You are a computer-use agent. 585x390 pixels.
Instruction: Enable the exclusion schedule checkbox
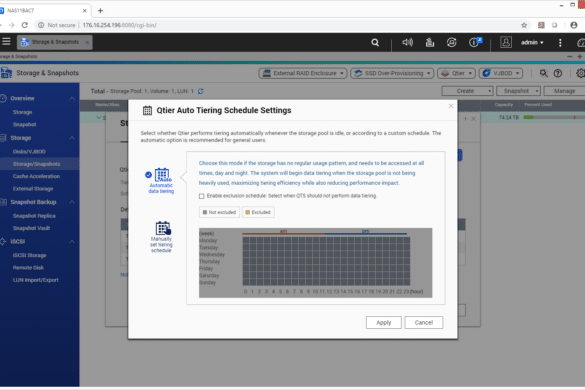201,196
